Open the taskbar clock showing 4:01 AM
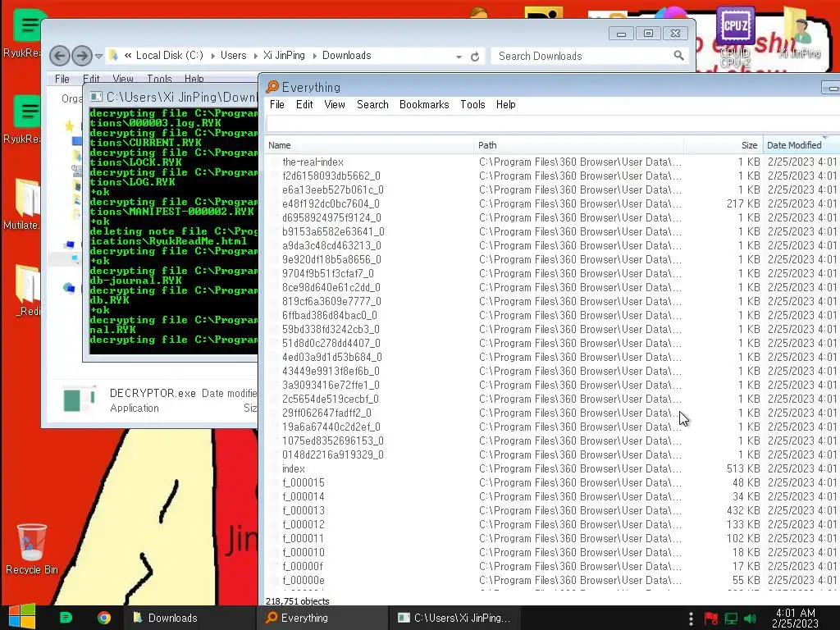The image size is (840, 630). (795, 618)
